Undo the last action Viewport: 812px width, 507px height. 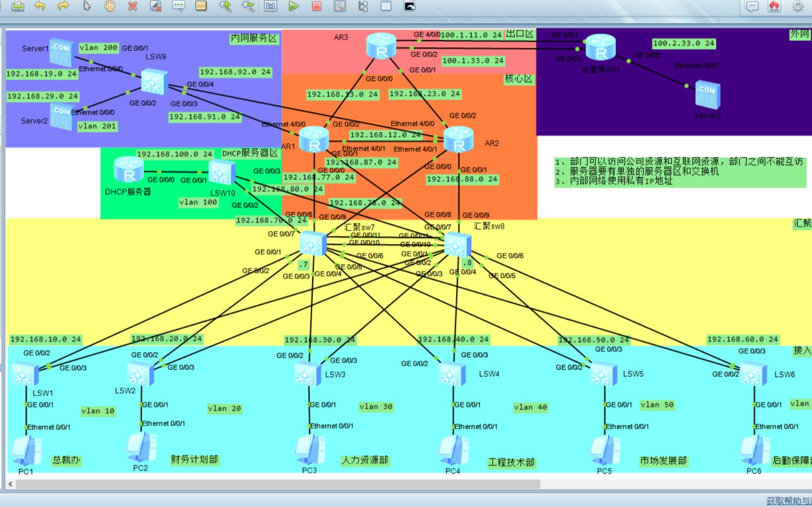40,6
